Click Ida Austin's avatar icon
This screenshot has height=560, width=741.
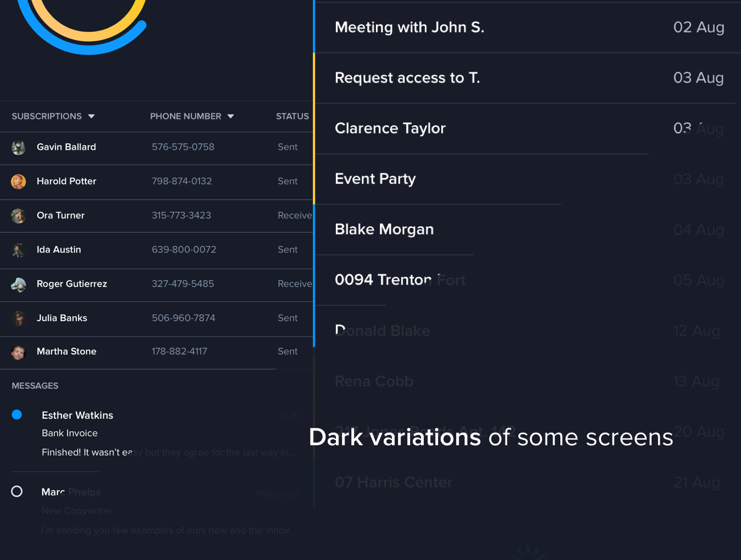19,250
